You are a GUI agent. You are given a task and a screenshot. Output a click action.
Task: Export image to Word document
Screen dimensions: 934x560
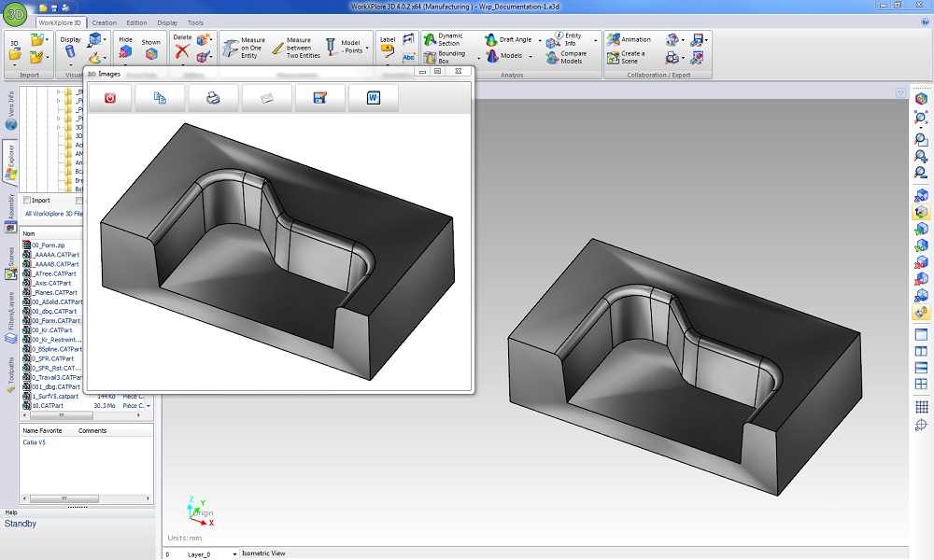coord(374,98)
